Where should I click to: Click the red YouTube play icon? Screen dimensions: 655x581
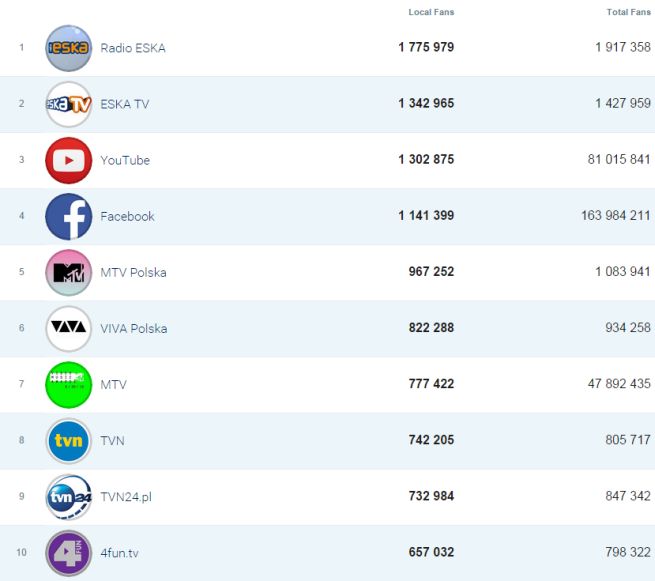click(x=68, y=160)
